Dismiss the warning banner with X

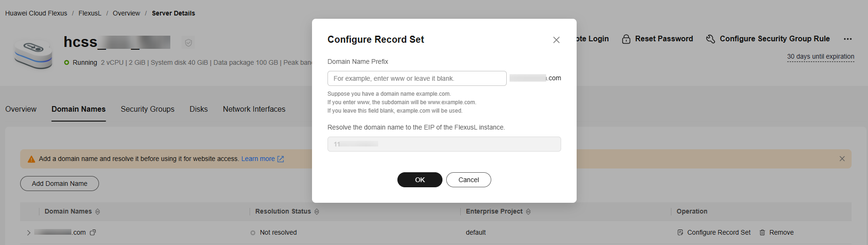coord(842,159)
